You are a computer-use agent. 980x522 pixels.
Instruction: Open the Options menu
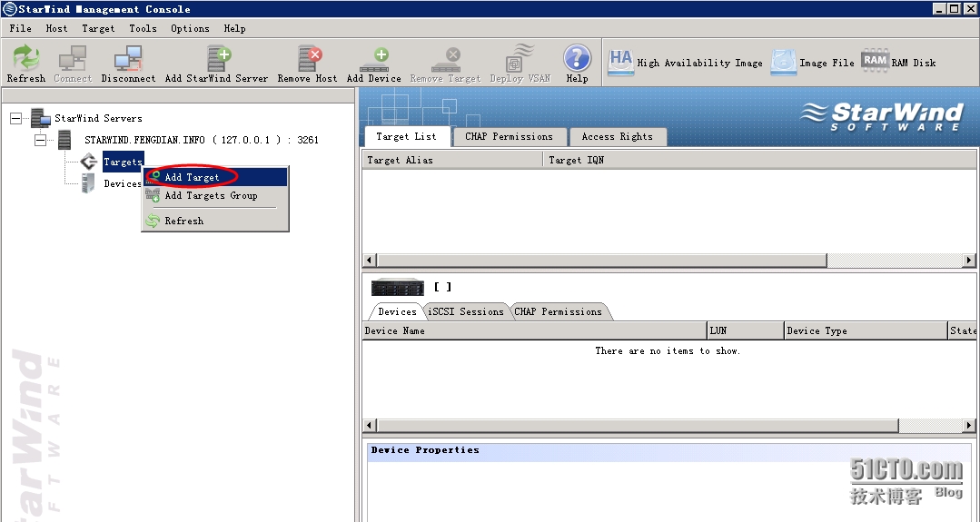[x=190, y=28]
